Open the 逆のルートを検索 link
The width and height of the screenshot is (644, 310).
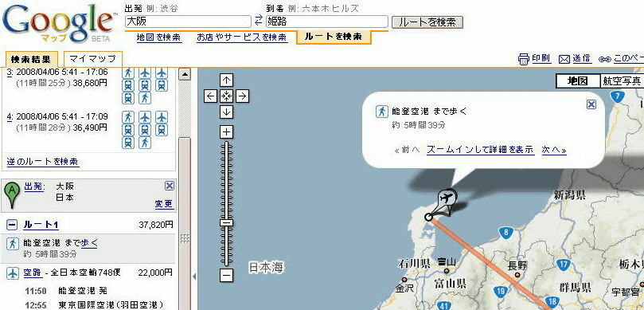(x=43, y=162)
